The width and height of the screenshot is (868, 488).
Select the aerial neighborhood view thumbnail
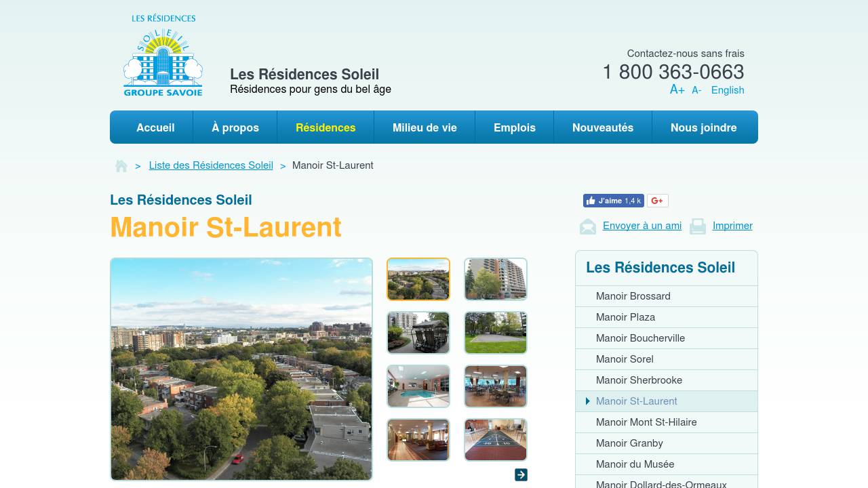(x=418, y=279)
